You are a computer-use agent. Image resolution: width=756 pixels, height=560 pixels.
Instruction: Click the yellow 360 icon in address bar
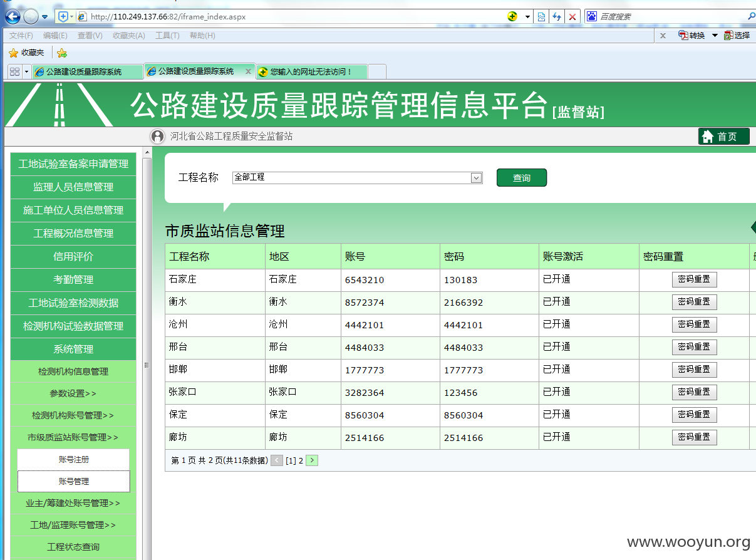pos(512,17)
